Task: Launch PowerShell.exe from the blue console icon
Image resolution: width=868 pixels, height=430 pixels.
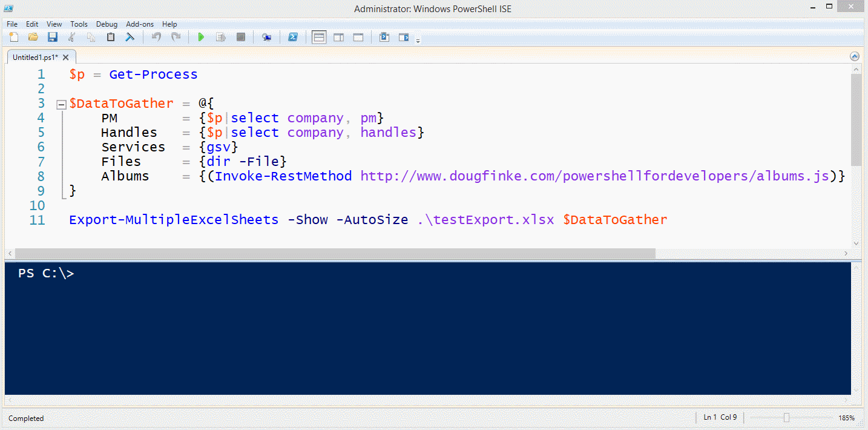Action: click(292, 38)
